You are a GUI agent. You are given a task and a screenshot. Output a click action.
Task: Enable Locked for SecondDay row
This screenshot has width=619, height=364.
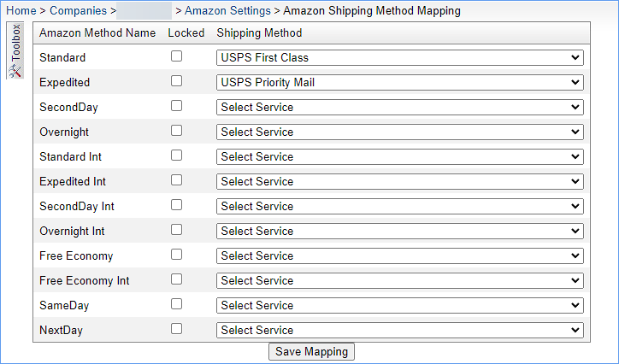pyautogui.click(x=176, y=106)
